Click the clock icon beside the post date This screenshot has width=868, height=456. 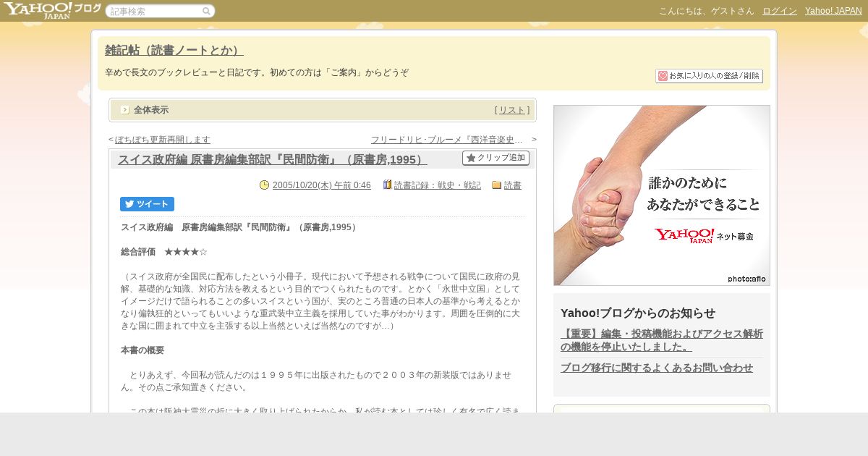(265, 185)
